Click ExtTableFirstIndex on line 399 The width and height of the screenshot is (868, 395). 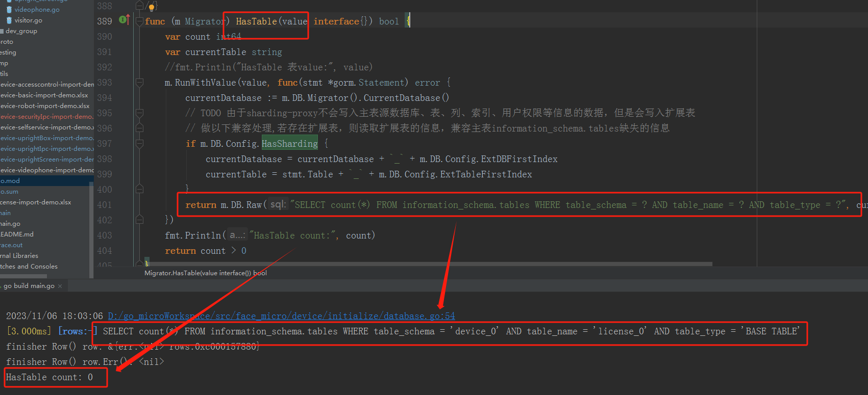486,174
